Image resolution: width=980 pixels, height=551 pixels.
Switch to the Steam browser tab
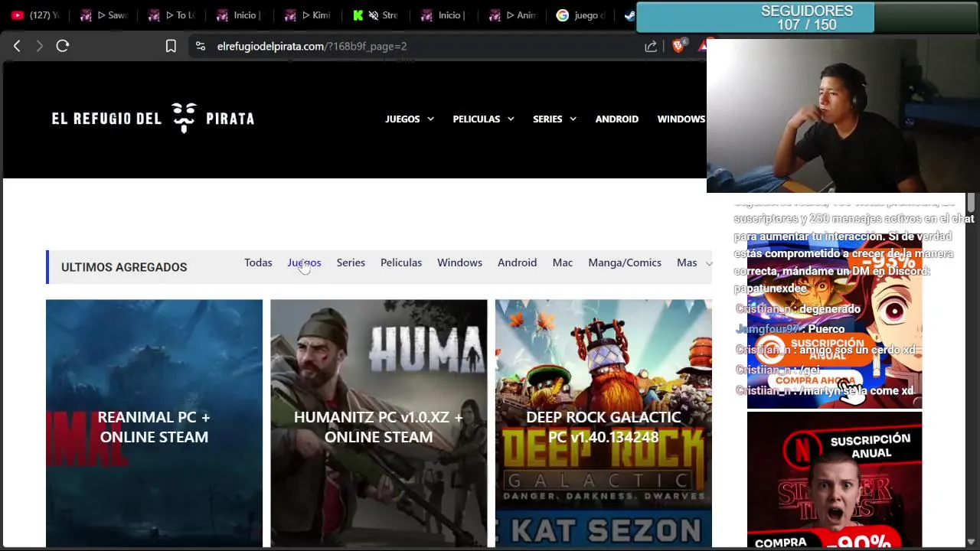pos(629,15)
